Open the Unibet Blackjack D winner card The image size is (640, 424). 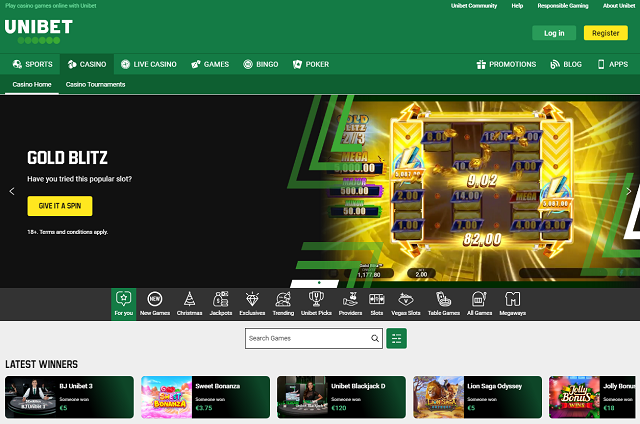pos(341,397)
